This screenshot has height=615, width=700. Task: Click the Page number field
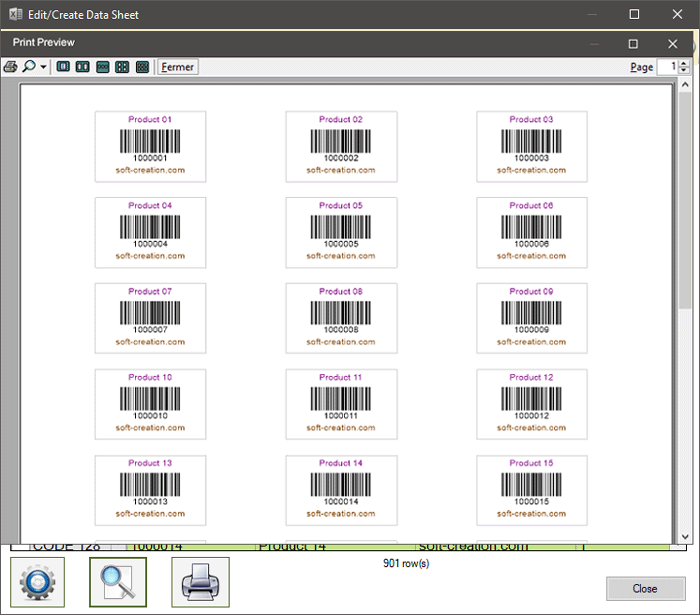pos(667,67)
